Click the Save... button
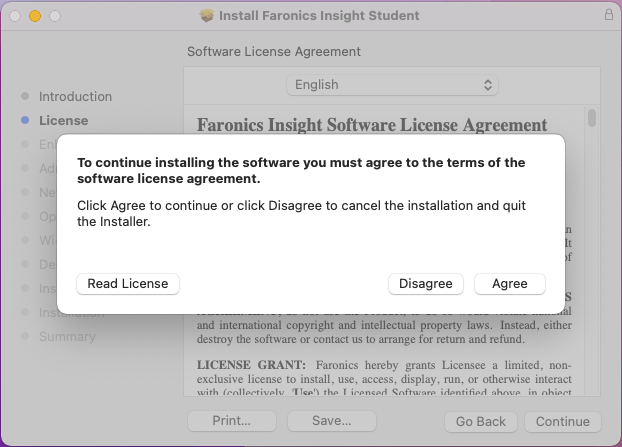Screen dimensions: 622x447 [x=331, y=421]
